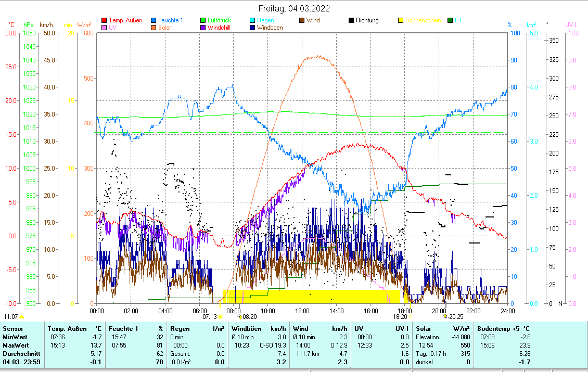Click the 20:25 marker on time axis
588x372 pixels.
pyautogui.click(x=445, y=316)
